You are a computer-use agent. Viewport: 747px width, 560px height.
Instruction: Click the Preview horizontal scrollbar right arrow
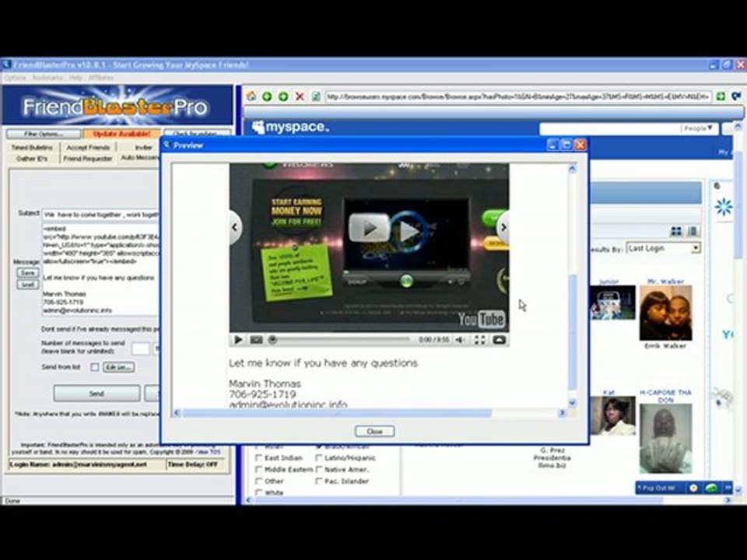(x=562, y=413)
